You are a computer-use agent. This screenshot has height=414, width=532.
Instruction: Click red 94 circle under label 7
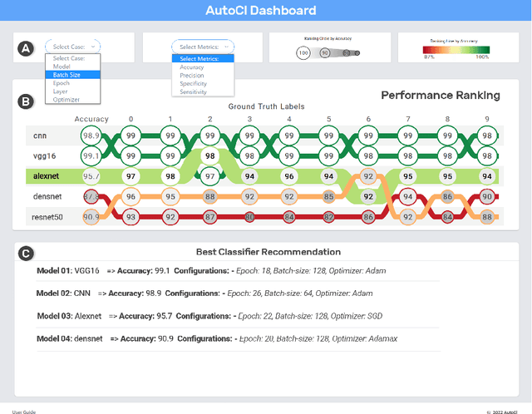(408, 196)
